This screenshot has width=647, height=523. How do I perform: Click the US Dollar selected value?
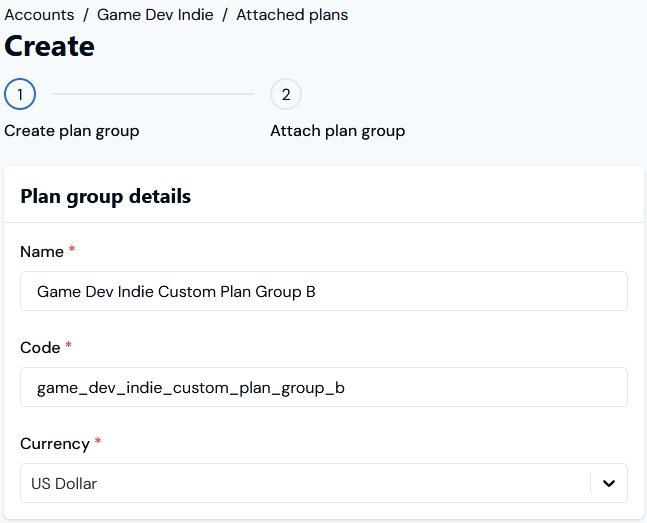pos(64,483)
